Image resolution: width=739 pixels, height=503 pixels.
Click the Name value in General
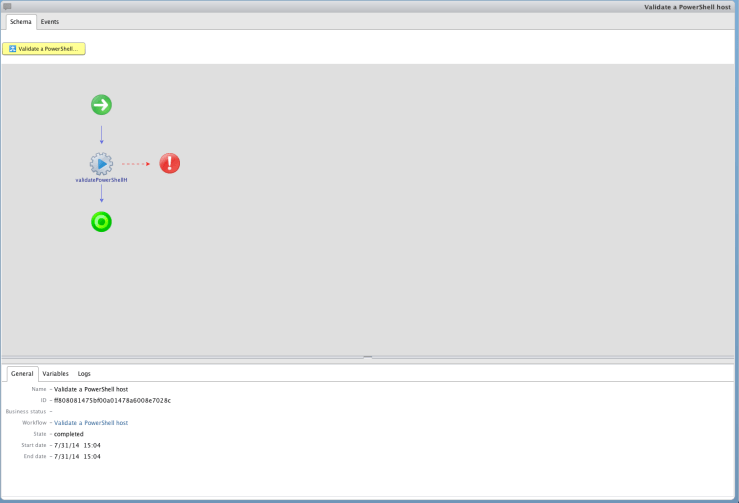91,389
